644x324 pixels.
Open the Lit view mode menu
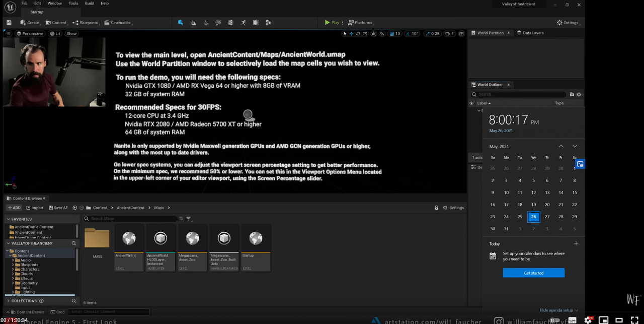55,34
